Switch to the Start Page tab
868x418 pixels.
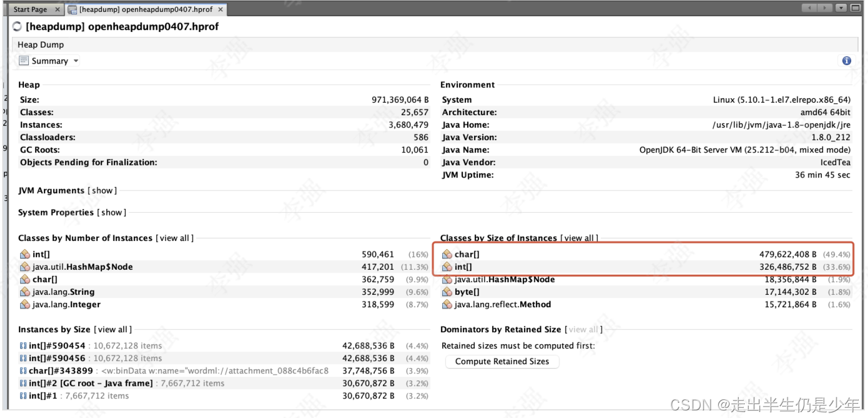pyautogui.click(x=30, y=9)
